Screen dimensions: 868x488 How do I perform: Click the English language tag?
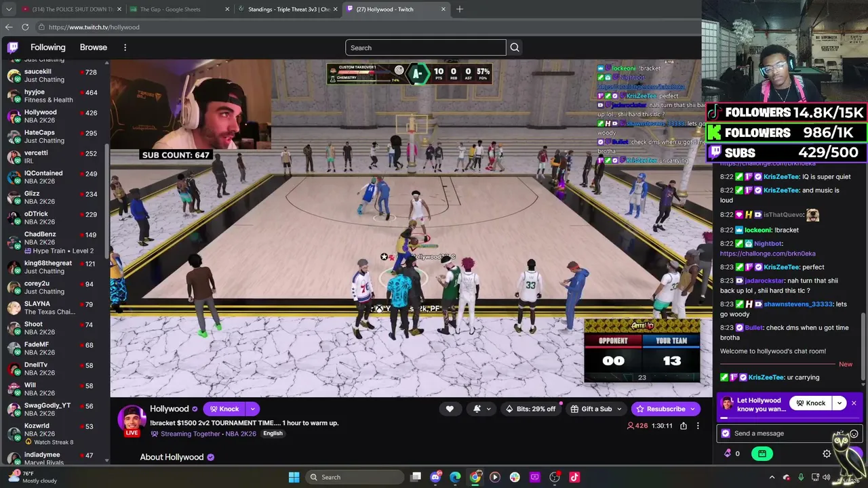[x=273, y=434]
